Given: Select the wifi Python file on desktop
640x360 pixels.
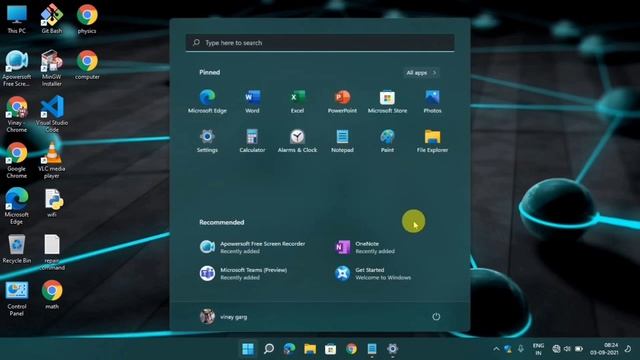Looking at the screenshot, I should point(52,203).
